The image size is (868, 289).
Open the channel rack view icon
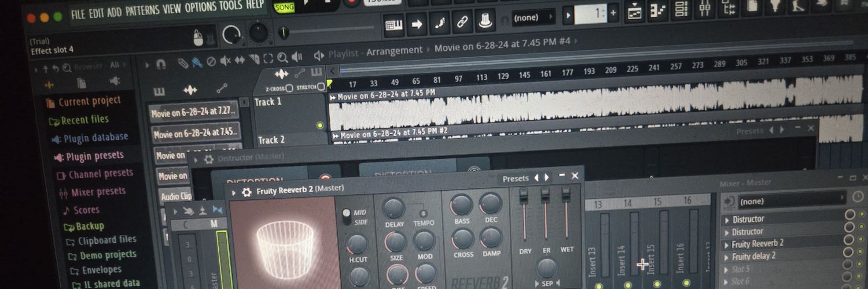click(682, 9)
